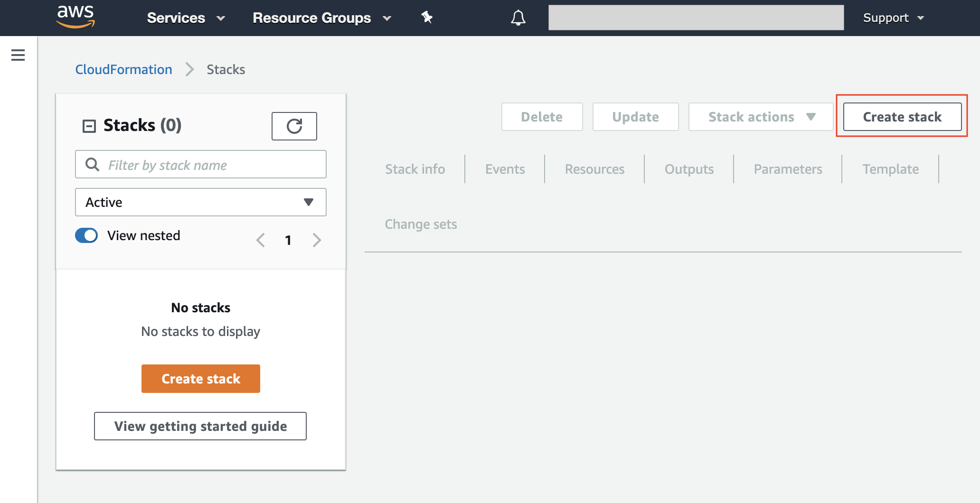980x503 pixels.
Task: Click the Update button
Action: pos(635,117)
